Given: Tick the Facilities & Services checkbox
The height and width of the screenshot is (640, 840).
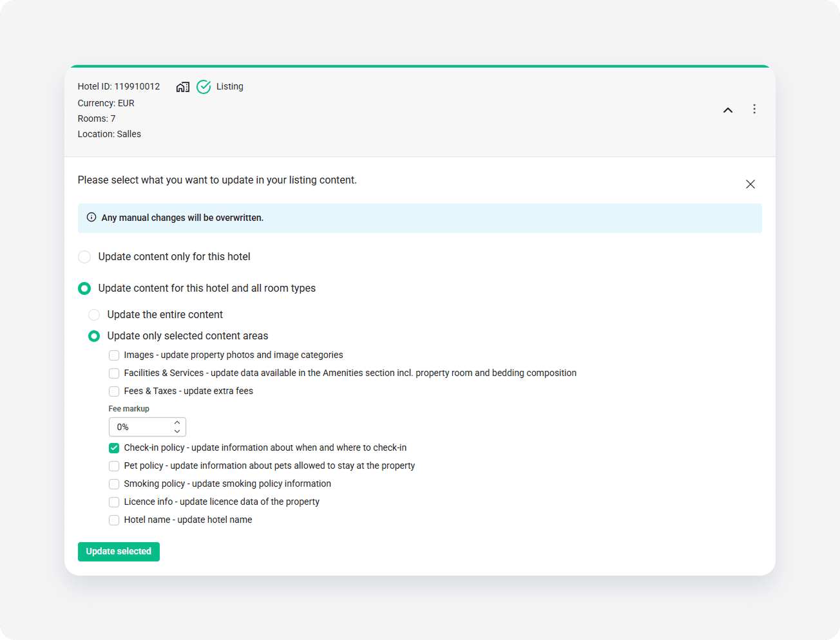Looking at the screenshot, I should (114, 373).
